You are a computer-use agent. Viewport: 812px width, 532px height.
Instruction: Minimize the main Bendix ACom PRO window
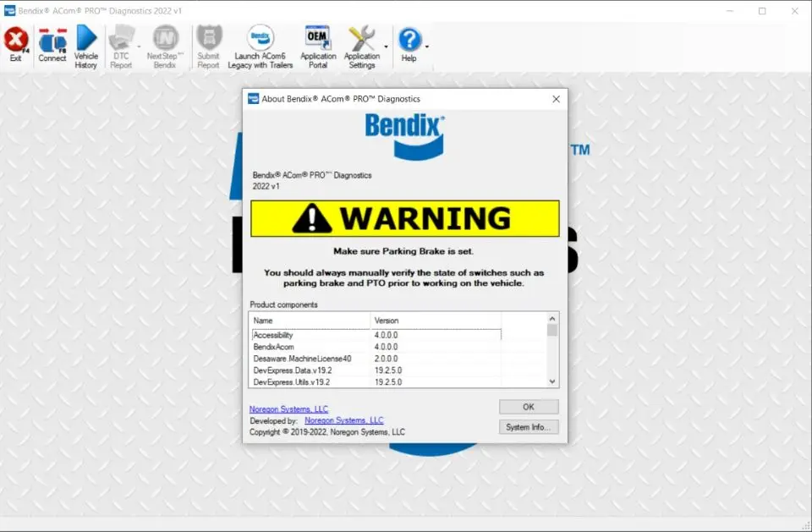coord(730,11)
